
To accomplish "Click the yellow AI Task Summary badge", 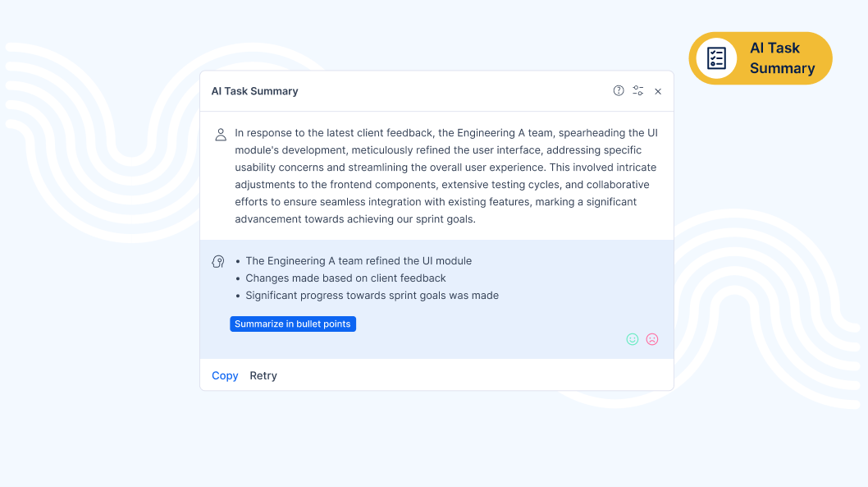I will (x=761, y=57).
